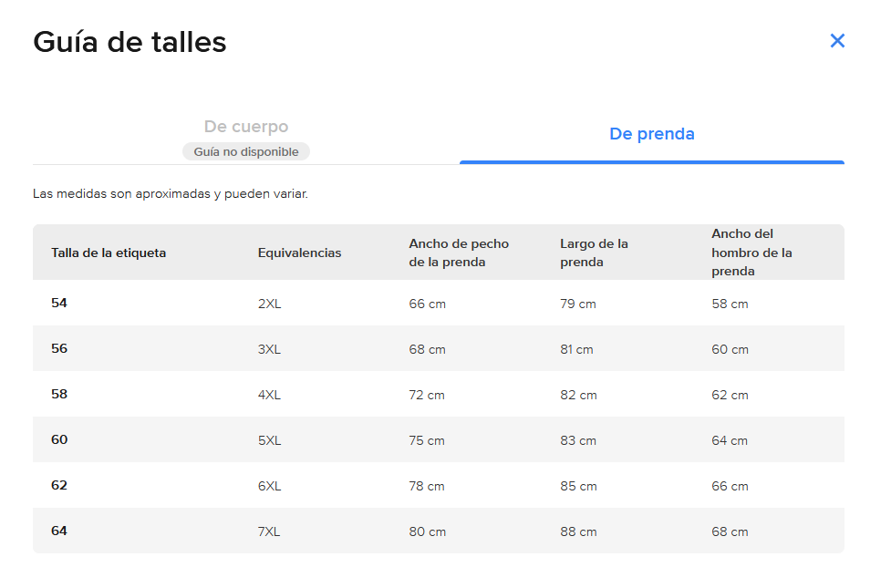This screenshot has height=588, width=891.
Task: Switch to the De prenda tab
Action: click(651, 134)
